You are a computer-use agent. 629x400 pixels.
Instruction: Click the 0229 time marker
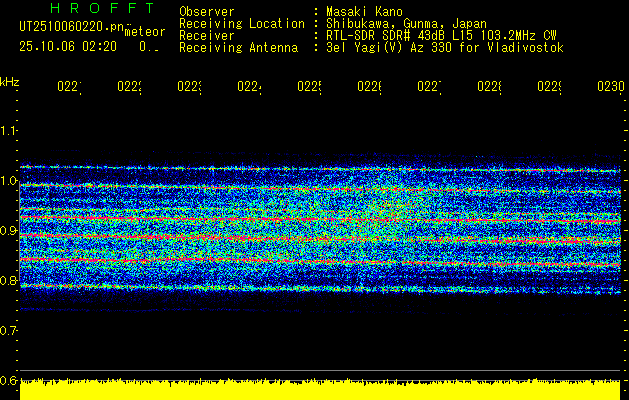tap(550, 86)
